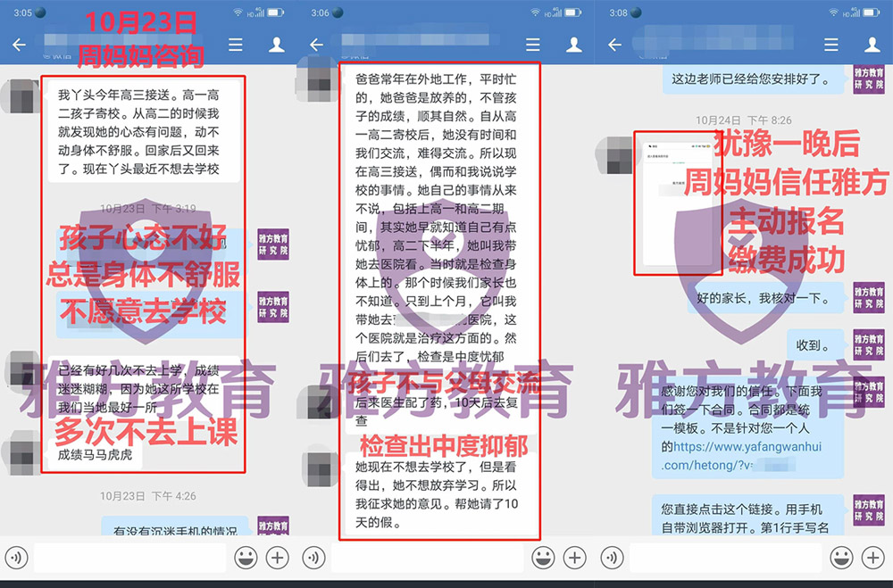Tap the back arrow in the middle chat
The image size is (893, 588).
316,45
